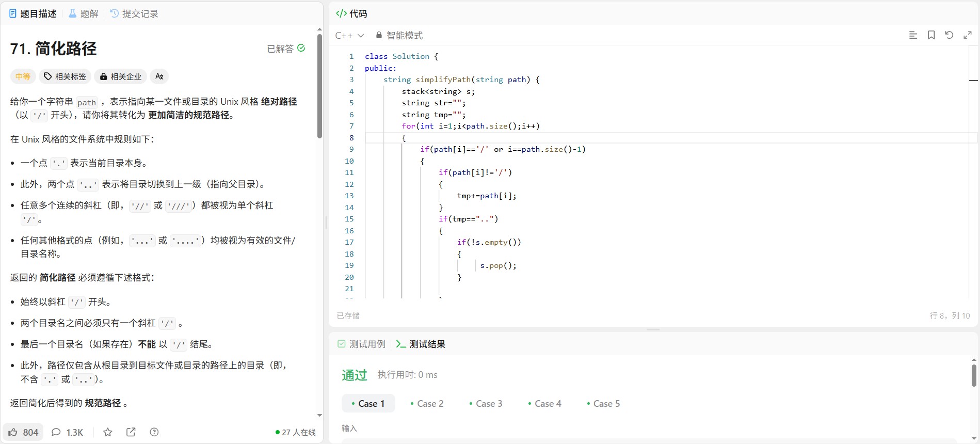Screen dimensions: 980x444
Task: Expand the editor to fullscreen
Action: pyautogui.click(x=968, y=35)
